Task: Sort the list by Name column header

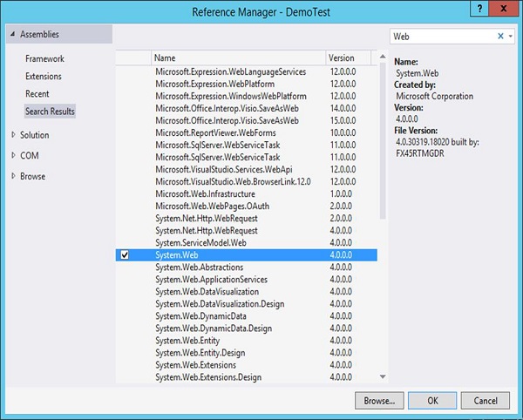Action: [x=237, y=58]
